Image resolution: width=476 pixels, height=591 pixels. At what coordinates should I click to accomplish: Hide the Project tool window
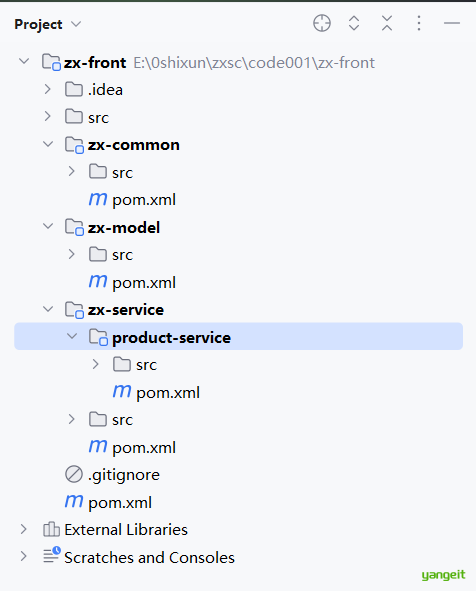pos(452,23)
